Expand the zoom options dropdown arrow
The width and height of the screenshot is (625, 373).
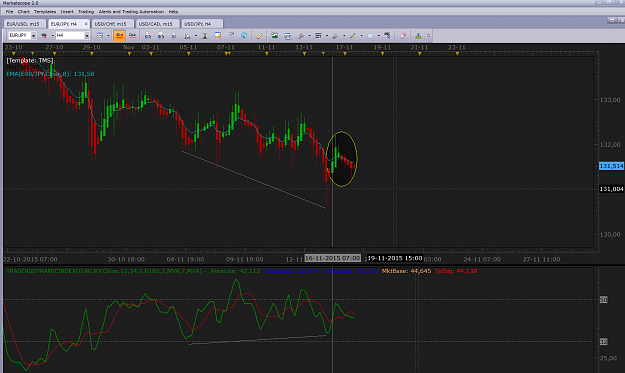pos(195,35)
